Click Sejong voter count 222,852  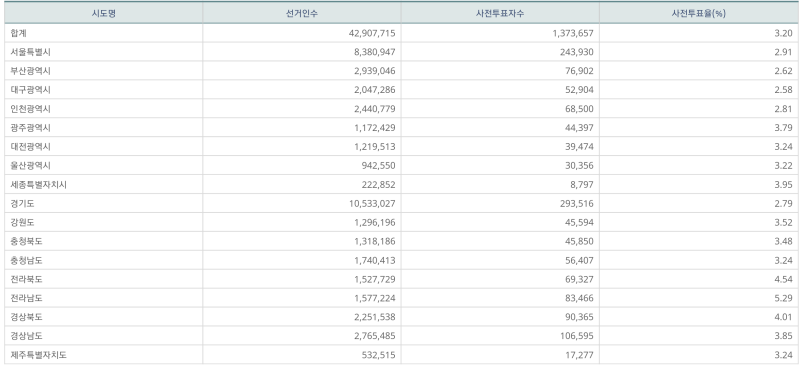[x=378, y=185]
